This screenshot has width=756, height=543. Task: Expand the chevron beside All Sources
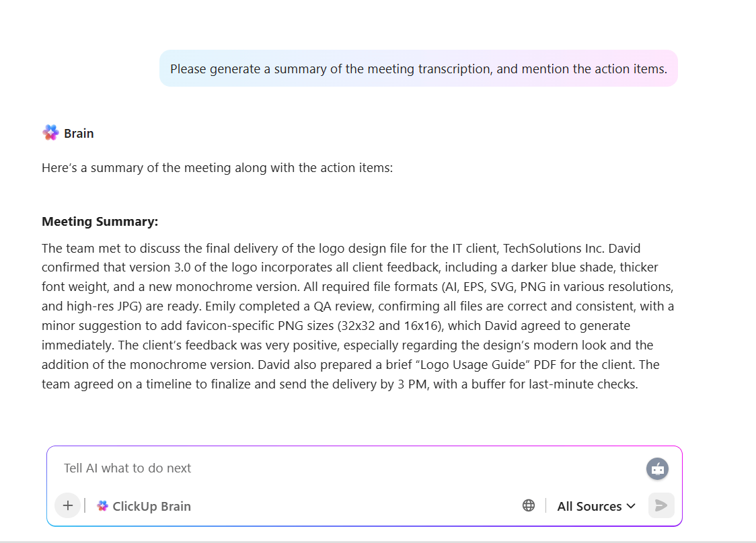pos(631,506)
